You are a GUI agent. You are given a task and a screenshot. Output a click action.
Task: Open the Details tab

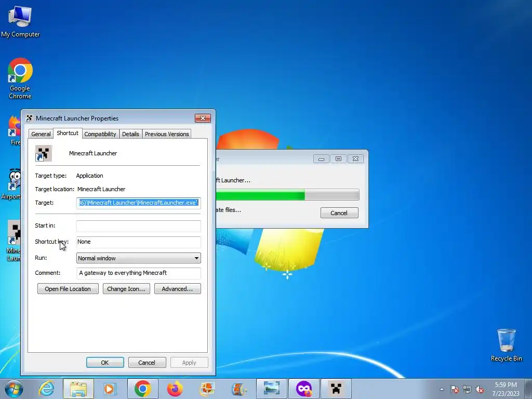pos(130,134)
